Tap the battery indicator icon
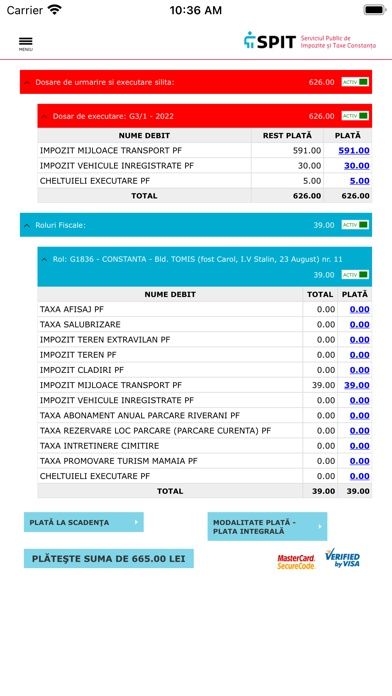This screenshot has height=696, width=392. [x=375, y=10]
